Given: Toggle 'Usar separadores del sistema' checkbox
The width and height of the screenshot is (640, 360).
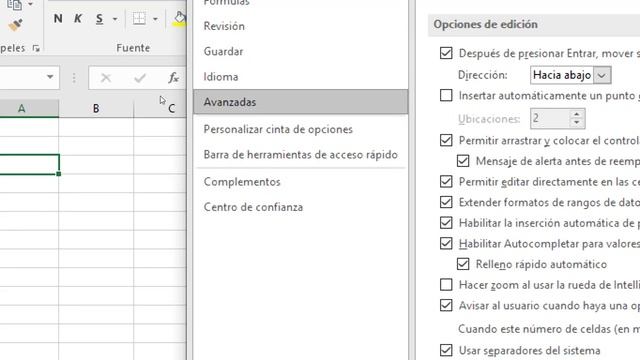Looking at the screenshot, I should 446,350.
